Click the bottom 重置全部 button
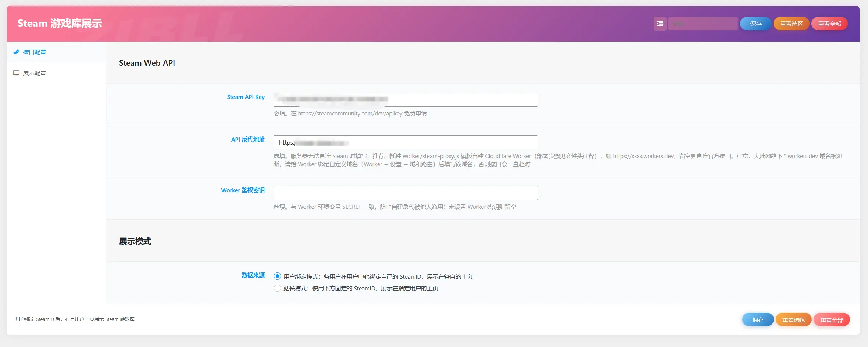The width and height of the screenshot is (868, 347). click(832, 320)
